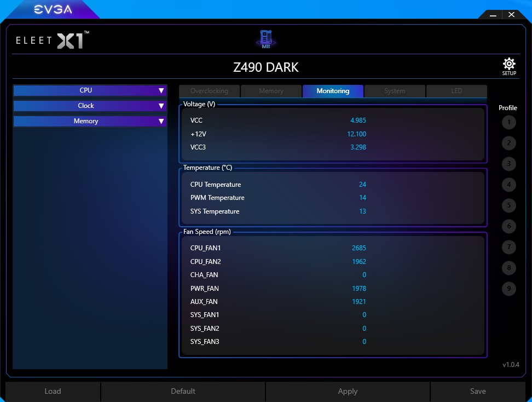The width and height of the screenshot is (532, 402).
Task: Click the SYS_FAN1 label
Action: pyautogui.click(x=205, y=315)
